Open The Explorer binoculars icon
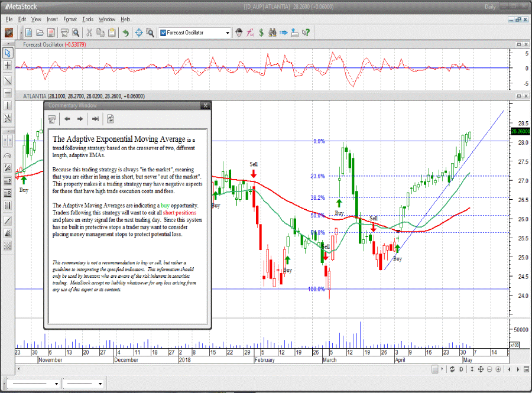 tap(272, 33)
